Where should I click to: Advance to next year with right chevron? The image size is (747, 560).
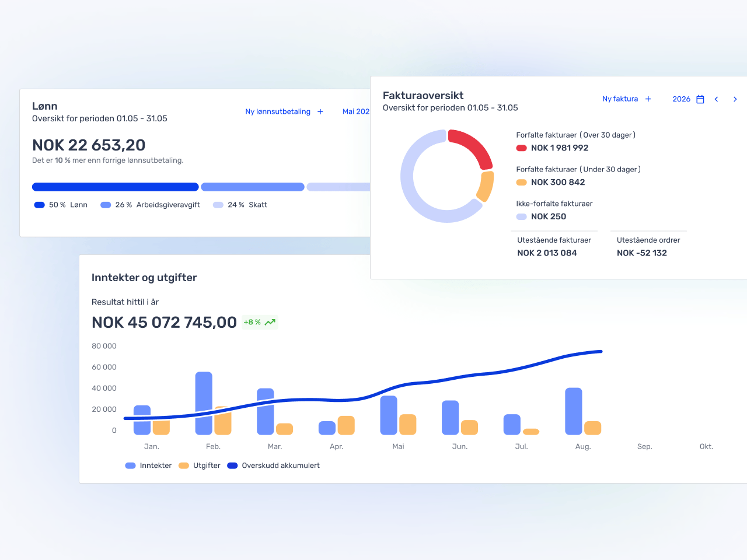tap(735, 99)
